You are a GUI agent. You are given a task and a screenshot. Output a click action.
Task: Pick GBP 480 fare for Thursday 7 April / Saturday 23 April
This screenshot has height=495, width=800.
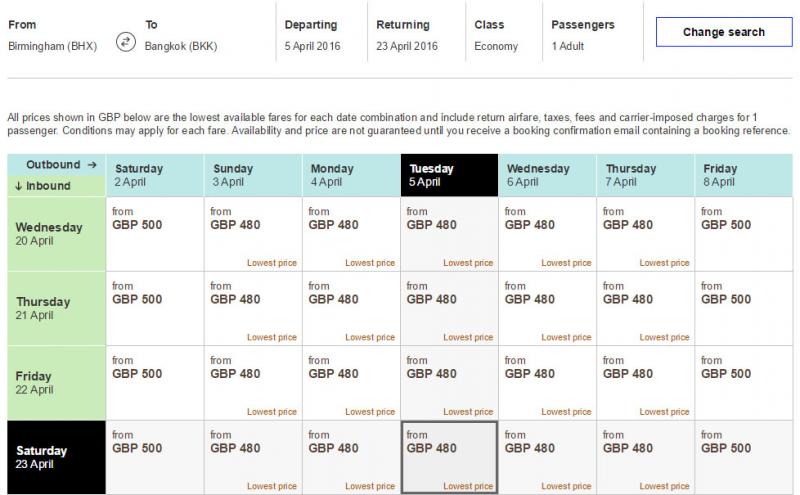pos(645,457)
